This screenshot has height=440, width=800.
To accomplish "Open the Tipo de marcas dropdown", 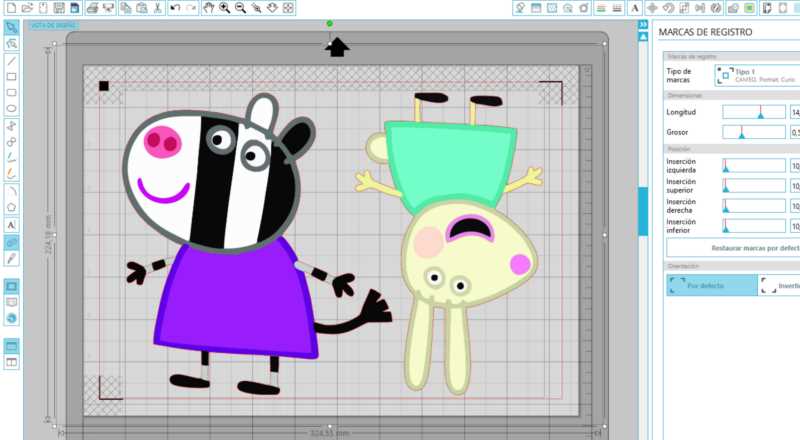I will (757, 76).
